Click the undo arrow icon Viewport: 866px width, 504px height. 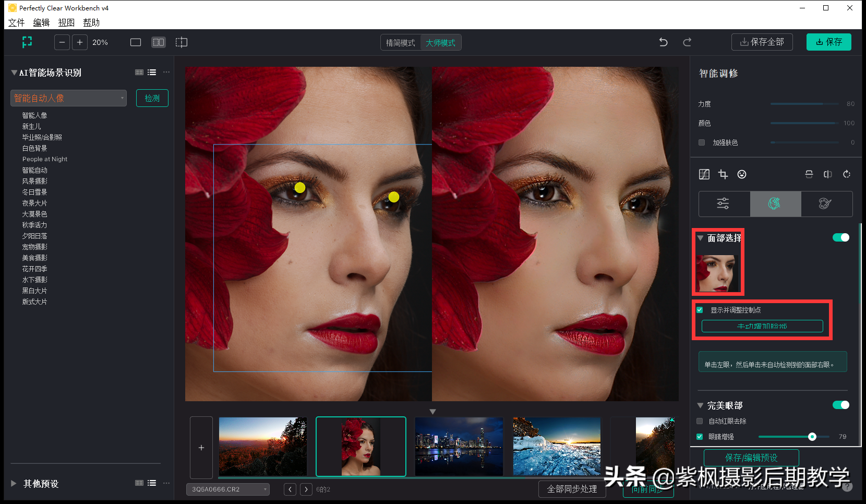coord(663,42)
